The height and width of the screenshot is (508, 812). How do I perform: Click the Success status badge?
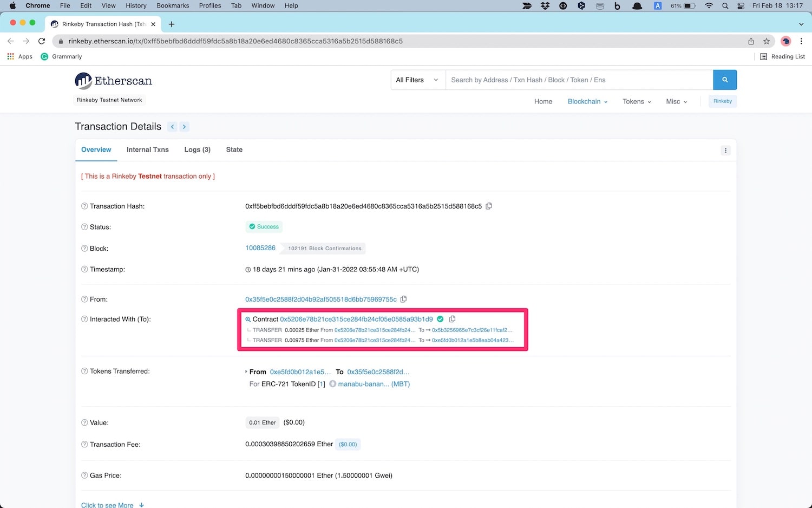pyautogui.click(x=264, y=227)
